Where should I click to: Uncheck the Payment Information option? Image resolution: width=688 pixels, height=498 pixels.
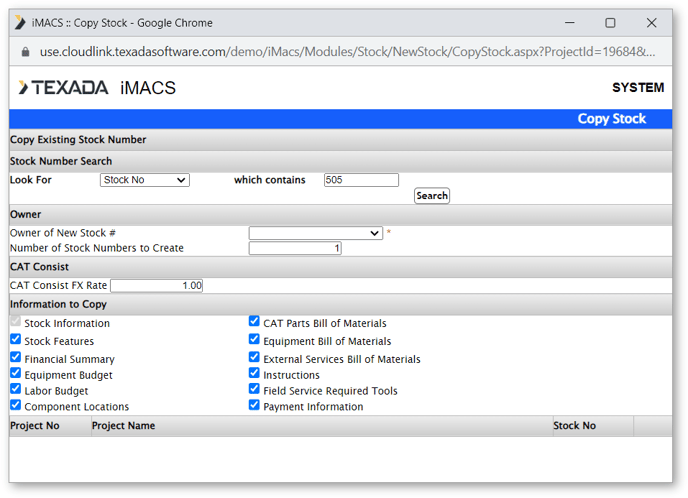point(254,405)
